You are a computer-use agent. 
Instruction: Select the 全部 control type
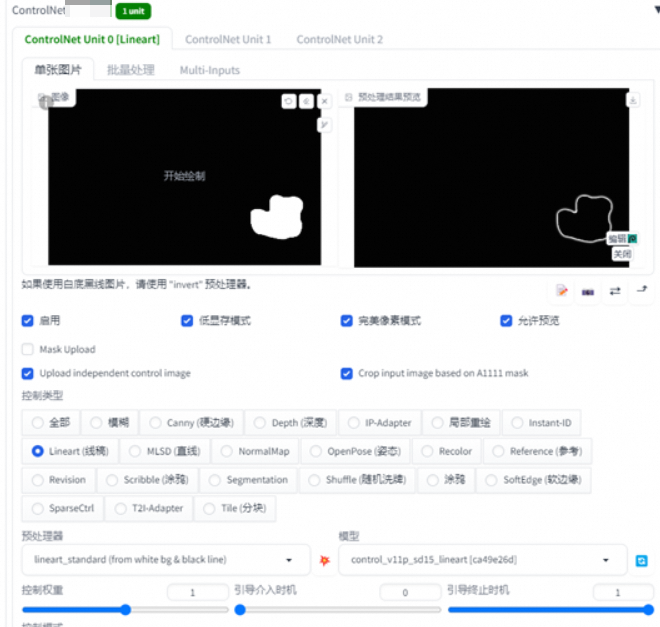(51, 422)
